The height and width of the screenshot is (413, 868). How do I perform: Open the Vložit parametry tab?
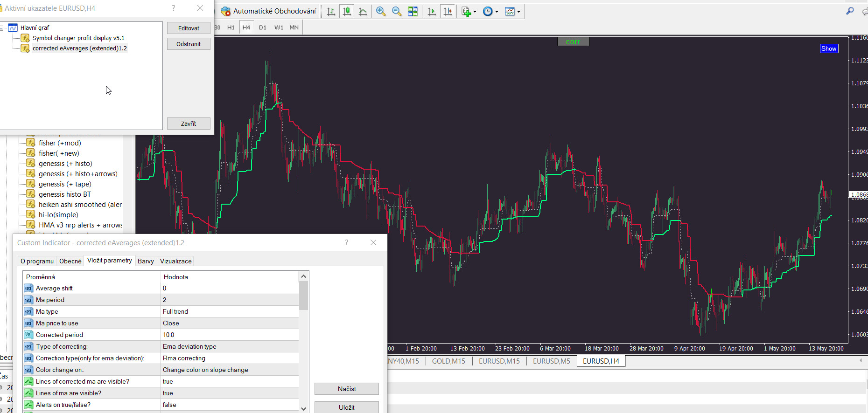pos(110,261)
